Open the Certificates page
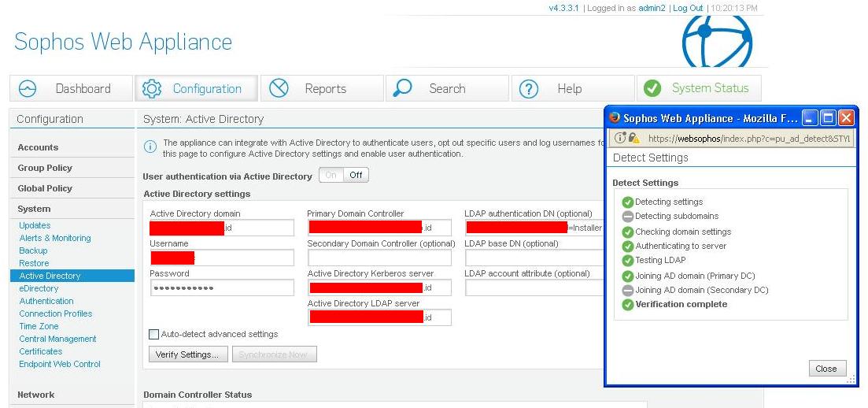The width and height of the screenshot is (868, 408). coord(40,351)
